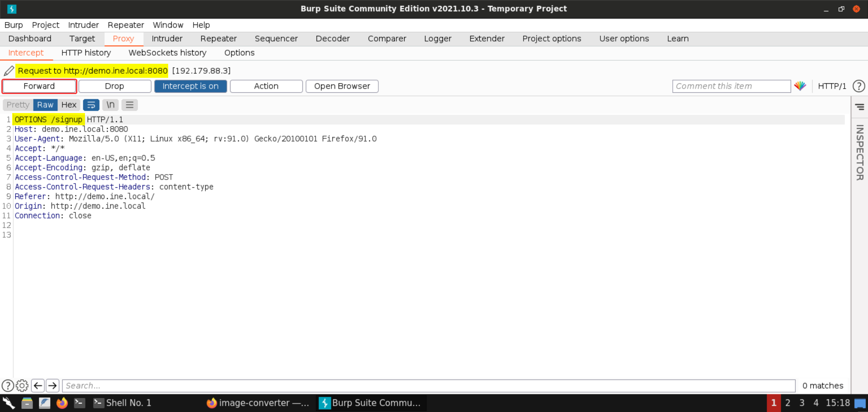Image resolution: width=868 pixels, height=412 pixels.
Task: Switch to the Comparer tab
Action: (x=387, y=39)
